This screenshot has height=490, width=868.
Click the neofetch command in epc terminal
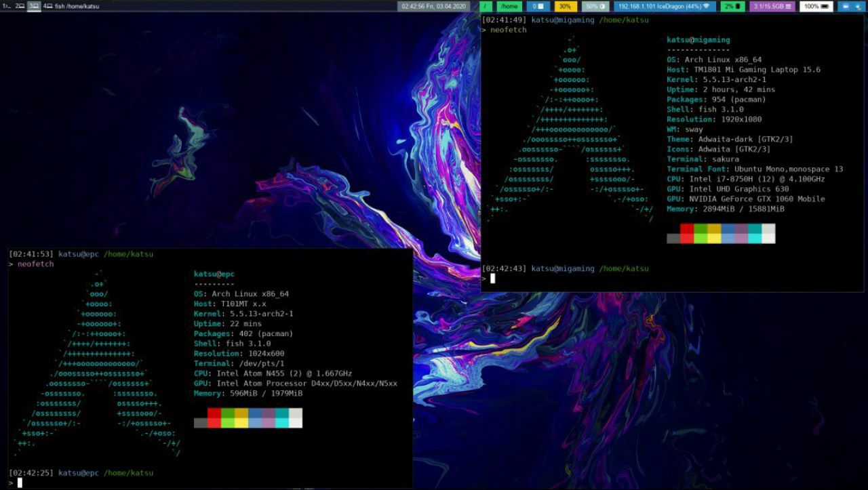point(35,264)
